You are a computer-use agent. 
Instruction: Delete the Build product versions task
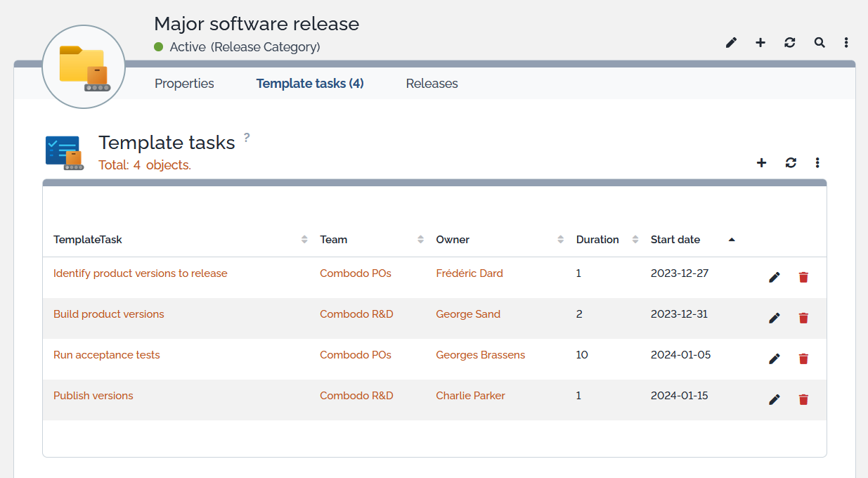803,318
